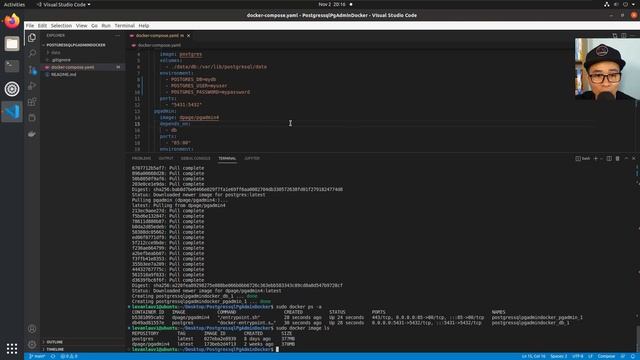Screen dimensions: 640x360
Task: Split the editor to the right
Action: tap(624, 36)
